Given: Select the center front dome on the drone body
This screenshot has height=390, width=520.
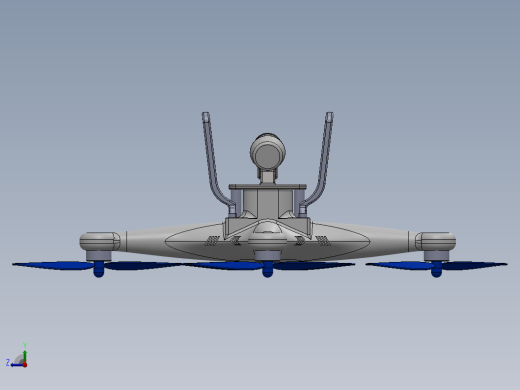Looking at the screenshot, I should pos(268,235).
